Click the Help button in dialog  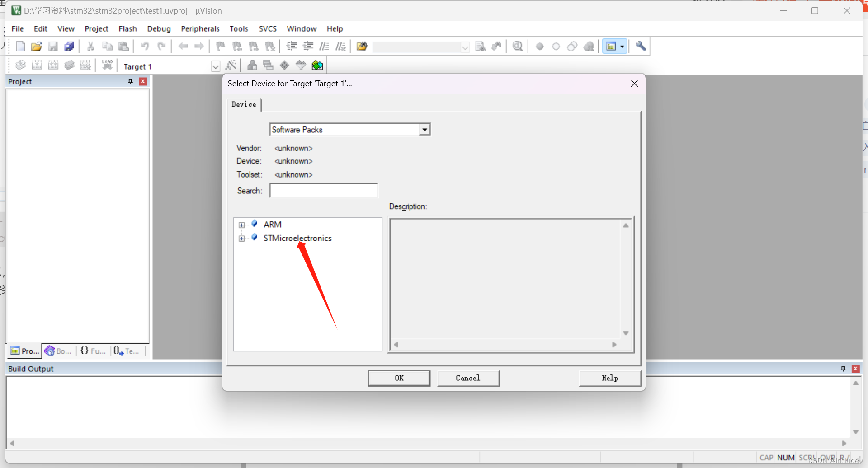[610, 378]
